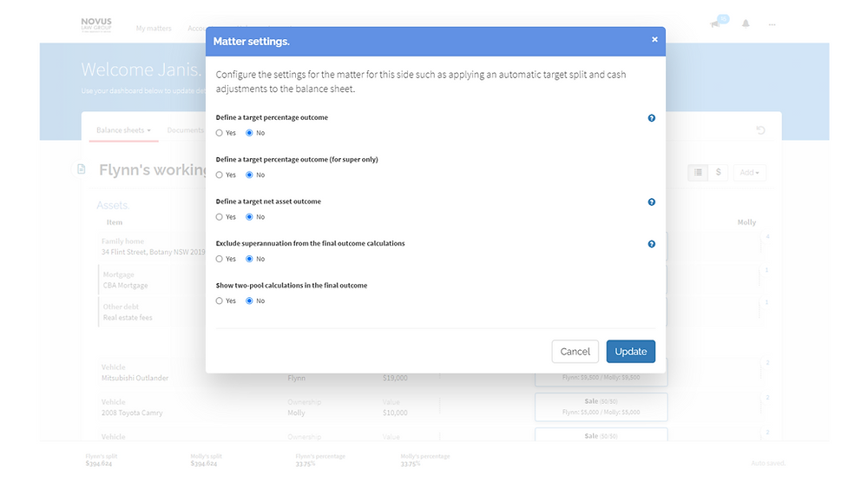
Task: Open the more options ellipsis menu
Action: click(x=773, y=24)
